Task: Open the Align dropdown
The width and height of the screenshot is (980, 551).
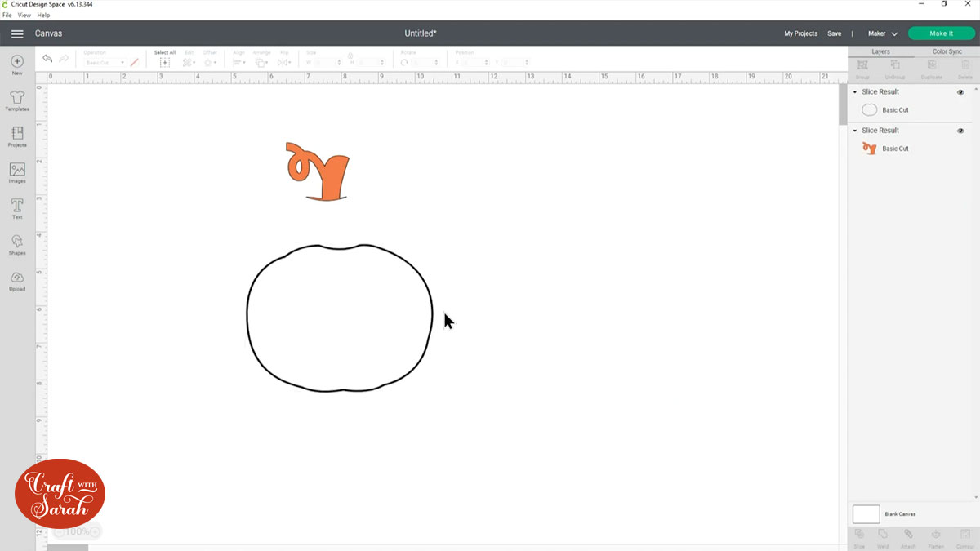Action: point(239,63)
